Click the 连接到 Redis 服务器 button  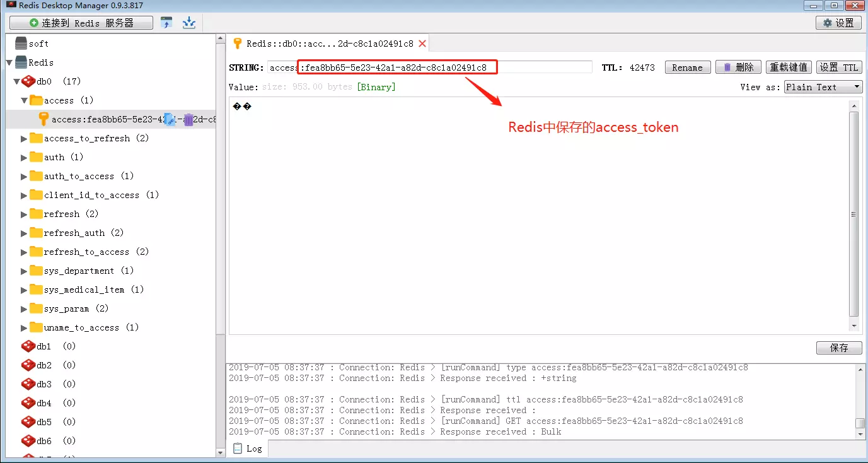(81, 23)
